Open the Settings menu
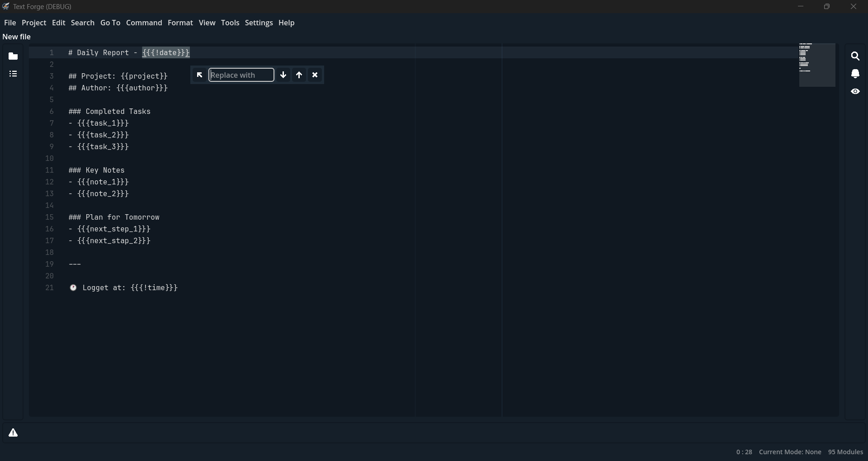 (259, 23)
